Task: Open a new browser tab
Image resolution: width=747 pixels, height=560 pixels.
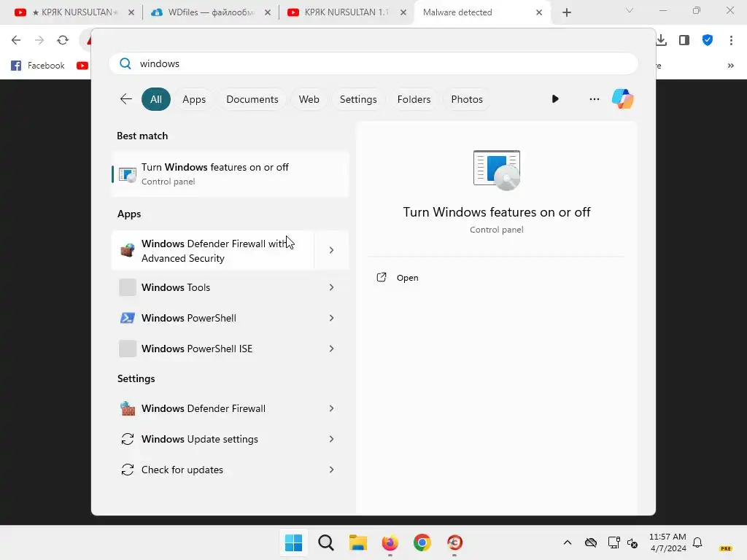Action: pos(566,12)
